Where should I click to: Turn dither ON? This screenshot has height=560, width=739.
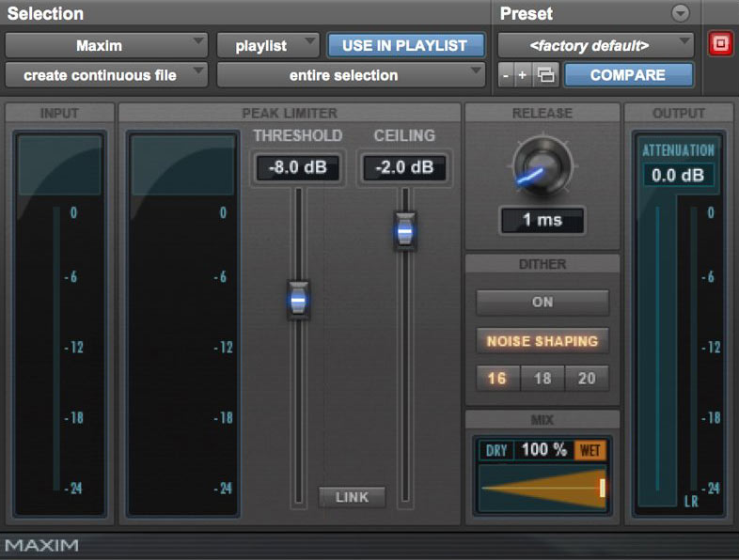point(542,303)
